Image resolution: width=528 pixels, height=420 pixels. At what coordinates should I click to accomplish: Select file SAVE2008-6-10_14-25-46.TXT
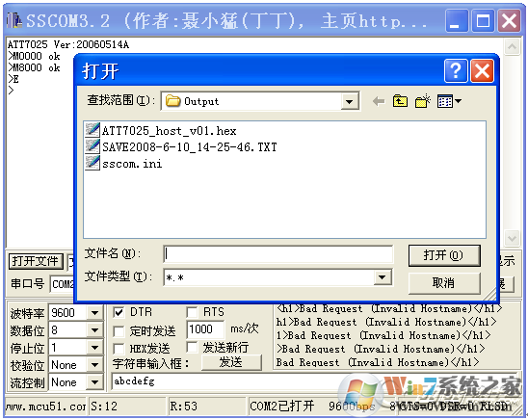coord(190,147)
